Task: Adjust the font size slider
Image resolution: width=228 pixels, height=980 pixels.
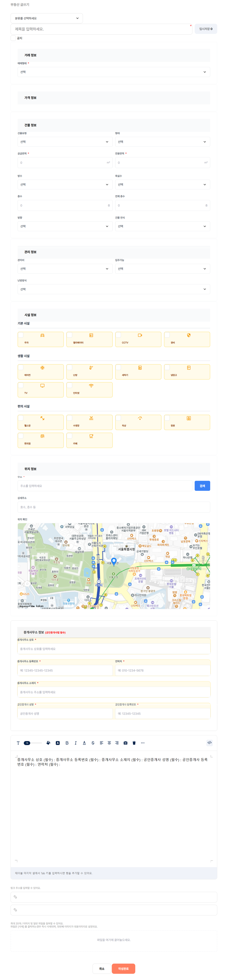Action: point(33,743)
